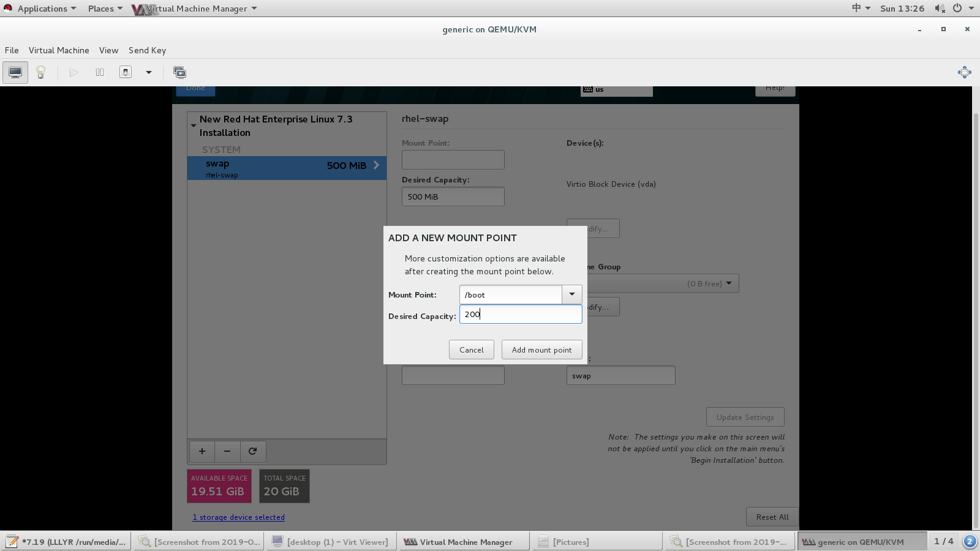Click the volume speaker icon
Viewport: 980px width, 551px height.
click(940, 8)
